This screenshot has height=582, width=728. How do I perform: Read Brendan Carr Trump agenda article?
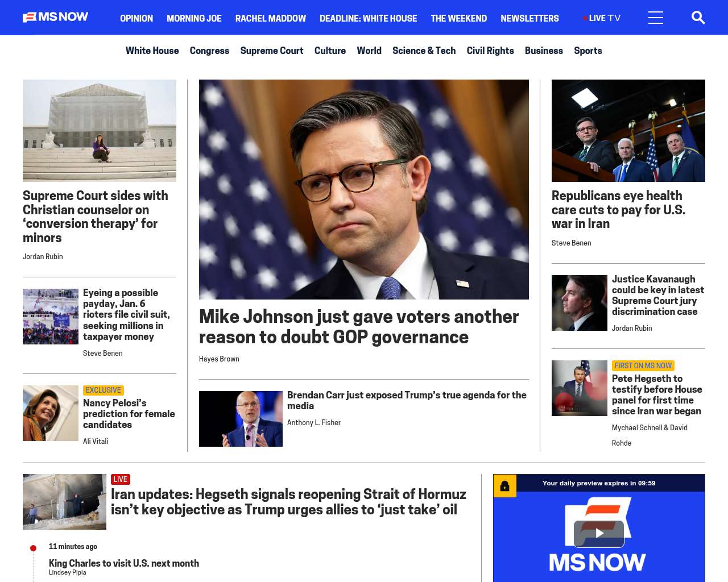pyautogui.click(x=407, y=401)
